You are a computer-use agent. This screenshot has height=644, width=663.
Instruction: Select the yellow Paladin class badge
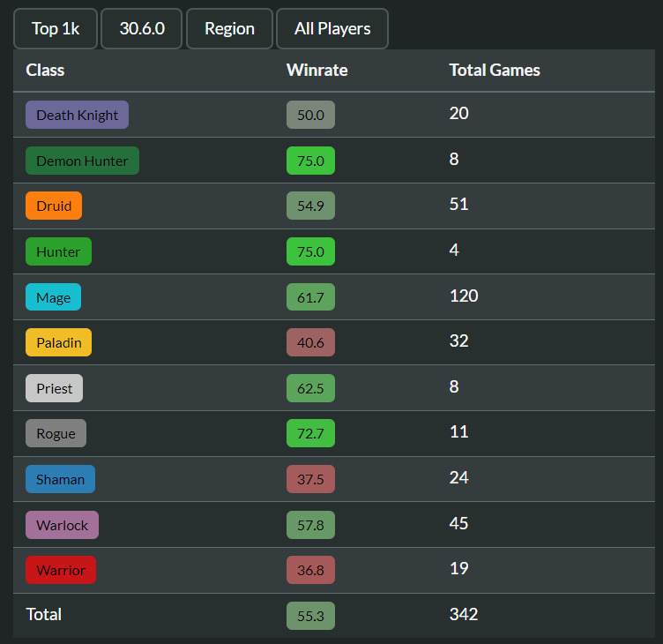58,342
